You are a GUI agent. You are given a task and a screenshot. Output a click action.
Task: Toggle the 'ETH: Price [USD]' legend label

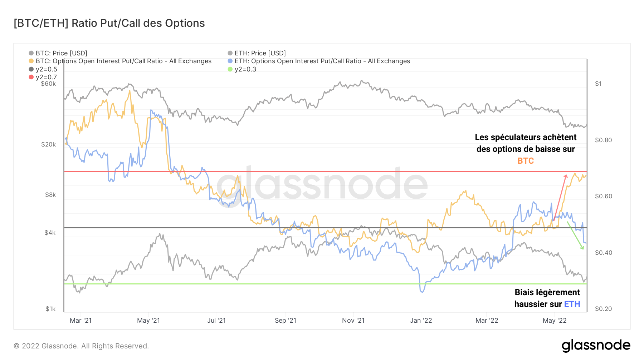coord(260,53)
